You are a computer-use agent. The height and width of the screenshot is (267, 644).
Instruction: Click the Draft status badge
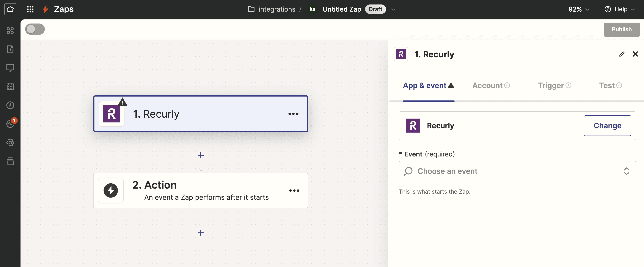coord(375,9)
